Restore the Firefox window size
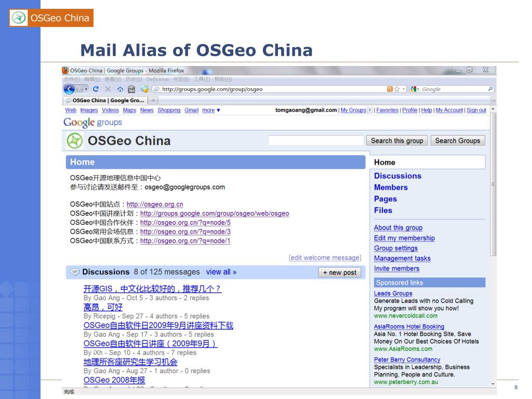The image size is (532, 399). coord(470,70)
